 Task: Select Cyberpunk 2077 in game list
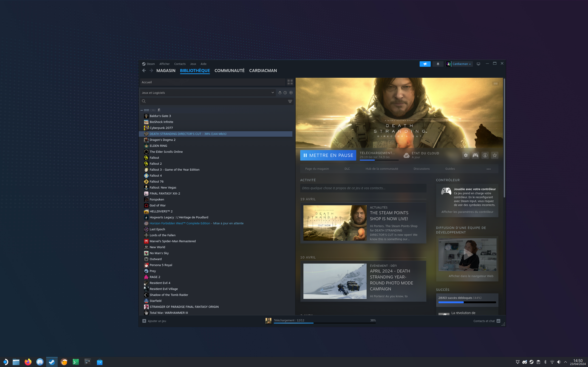[161, 128]
